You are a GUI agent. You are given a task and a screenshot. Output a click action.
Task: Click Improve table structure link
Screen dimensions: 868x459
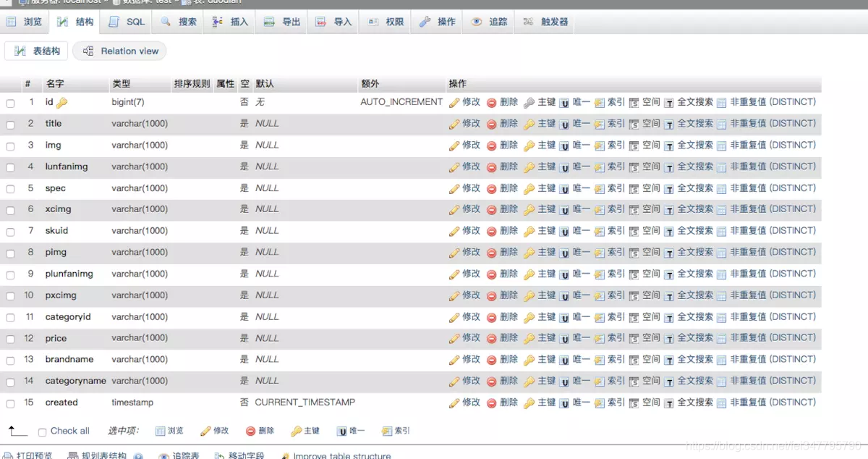pos(336,455)
